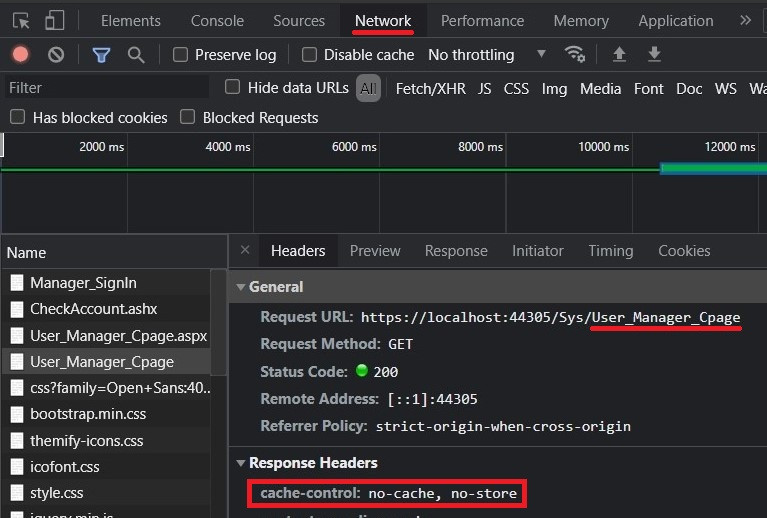Filter requests by Img

554,89
